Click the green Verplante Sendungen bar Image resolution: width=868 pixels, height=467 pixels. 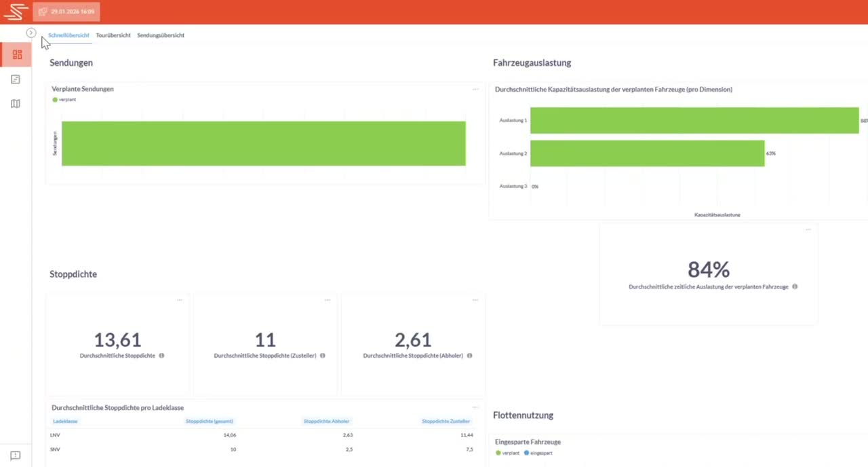click(264, 143)
